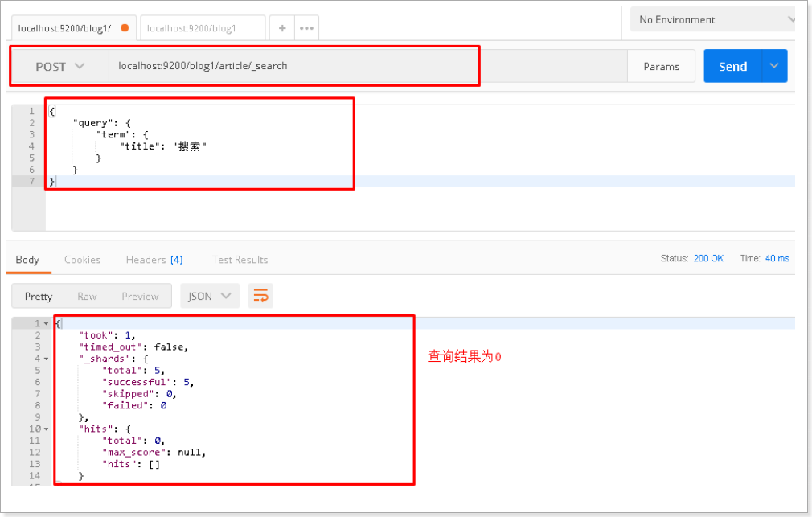The height and width of the screenshot is (517, 812).
Task: Open the Headers (4) tab
Action: (x=154, y=260)
